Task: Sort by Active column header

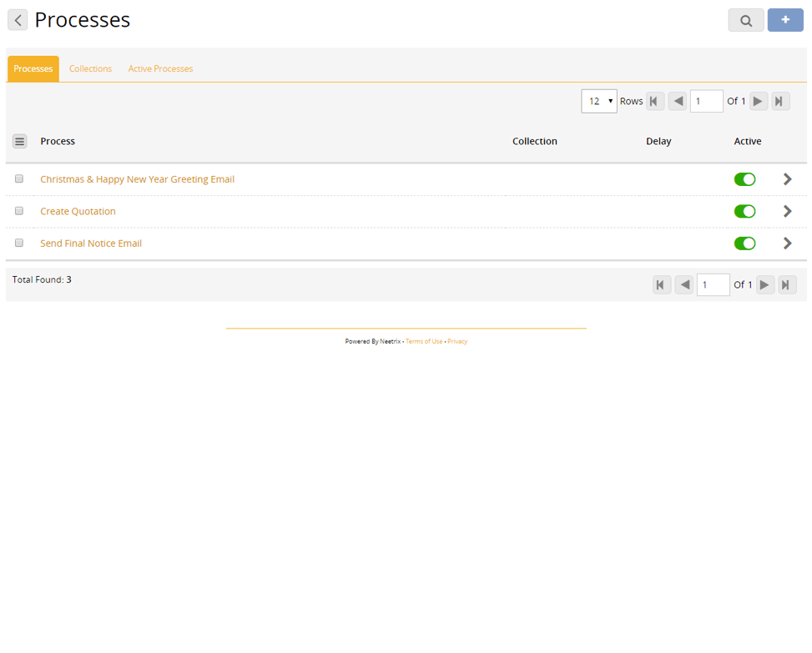Action: [747, 141]
